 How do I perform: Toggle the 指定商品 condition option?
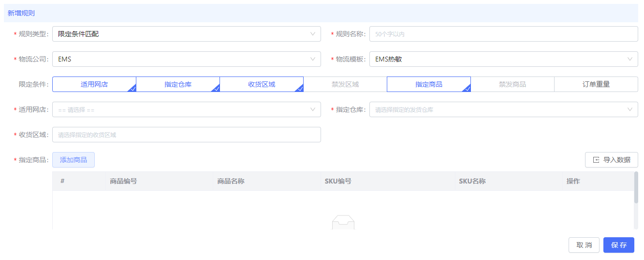(429, 84)
